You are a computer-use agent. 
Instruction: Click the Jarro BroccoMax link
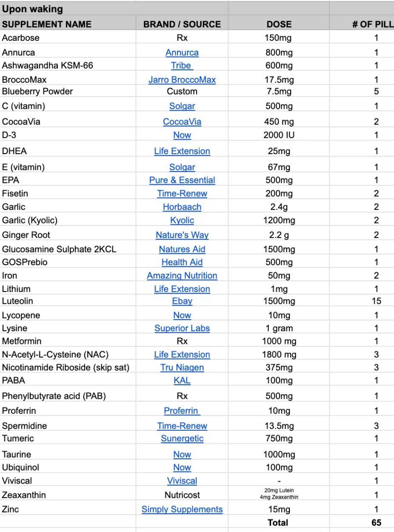point(182,80)
